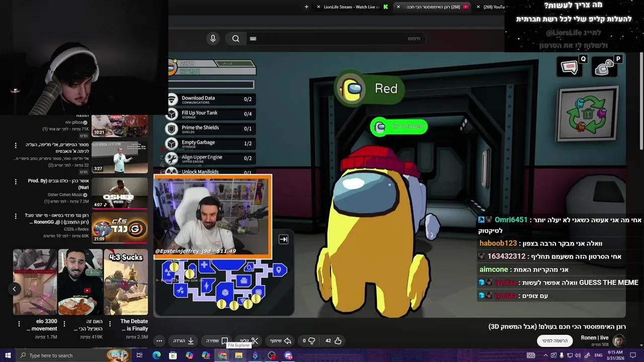Image resolution: width=644 pixels, height=362 pixels.
Task: Switch to the LiorsLife Stream Kick tab
Action: coord(352,7)
